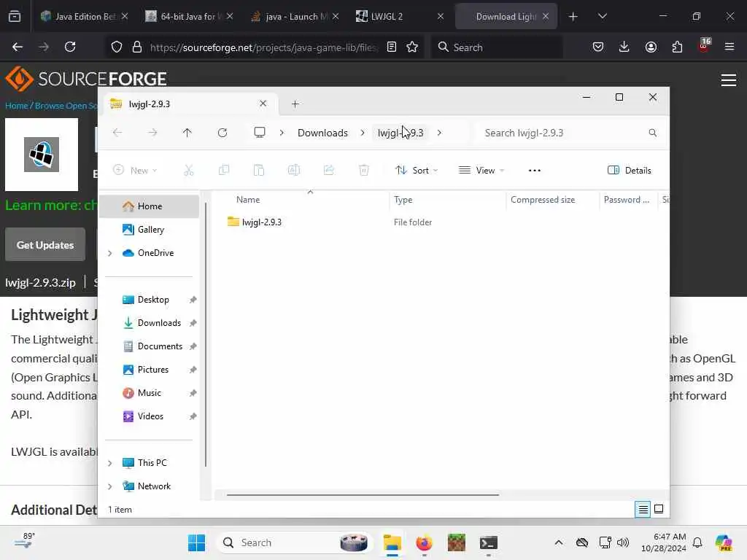Select Home in Explorer sidebar
The height and width of the screenshot is (560, 747).
click(x=150, y=206)
